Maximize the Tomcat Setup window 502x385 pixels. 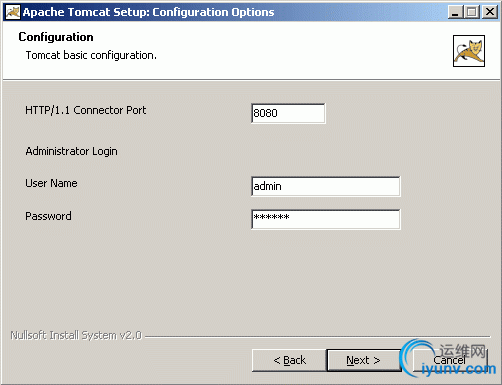coord(472,12)
